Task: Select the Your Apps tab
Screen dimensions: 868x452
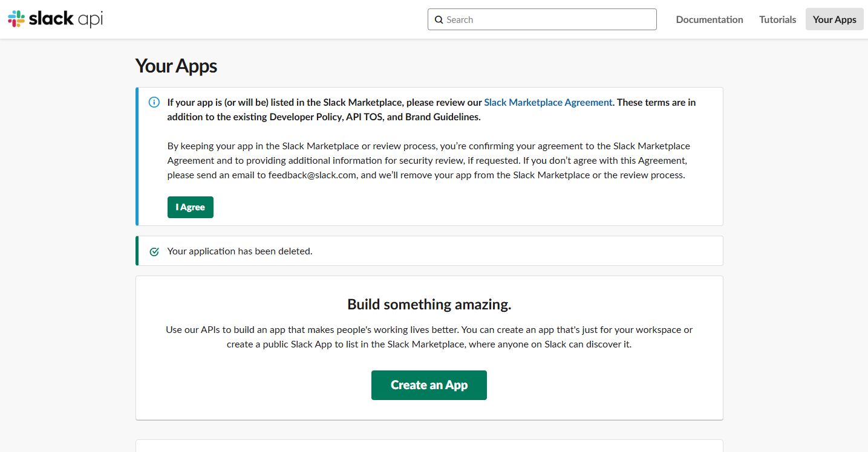Action: (x=835, y=19)
